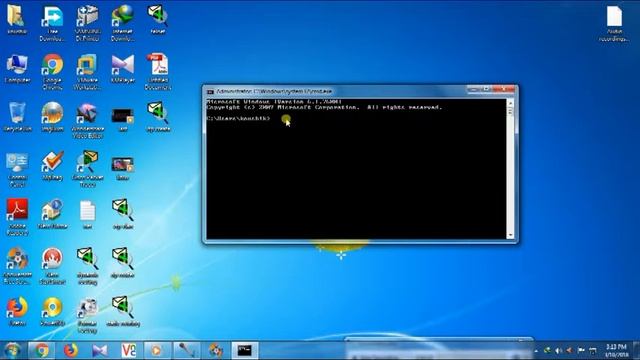Open the Computer desktop icon
The image size is (640, 360).
[x=17, y=69]
